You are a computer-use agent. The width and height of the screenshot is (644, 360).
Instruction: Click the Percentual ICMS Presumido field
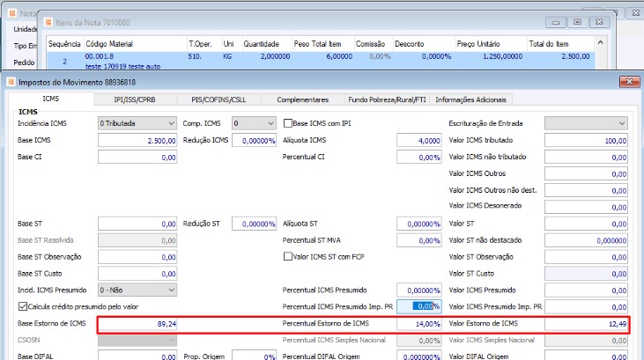point(419,290)
